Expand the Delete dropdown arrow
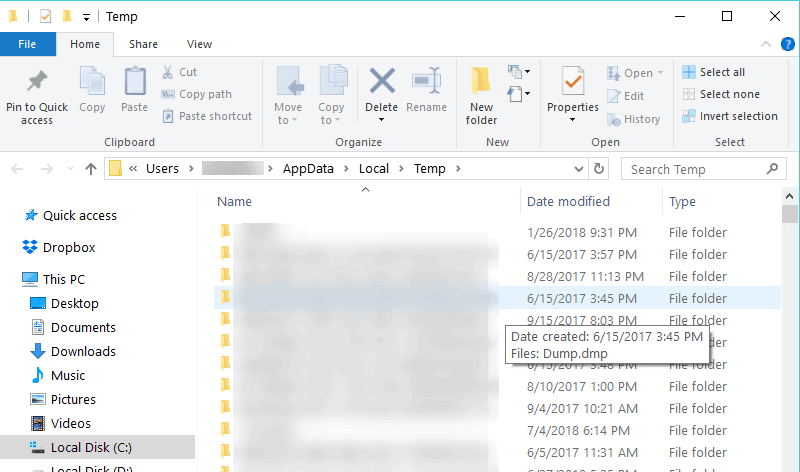800x472 pixels. tap(381, 120)
